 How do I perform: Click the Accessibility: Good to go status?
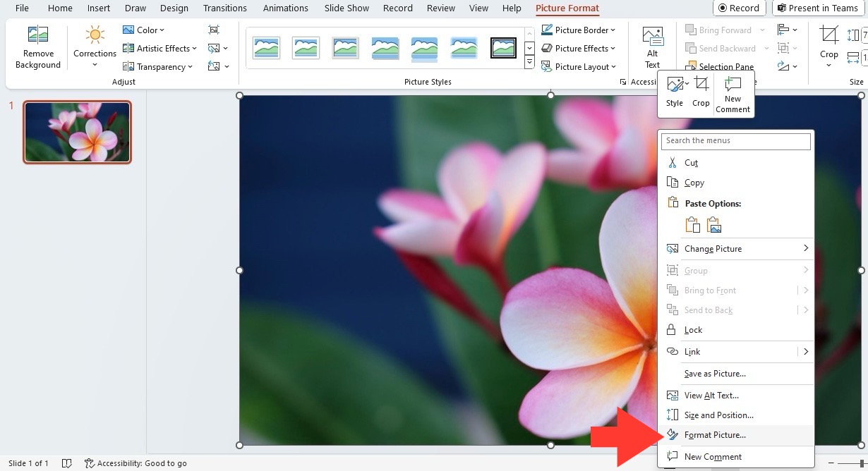point(135,463)
